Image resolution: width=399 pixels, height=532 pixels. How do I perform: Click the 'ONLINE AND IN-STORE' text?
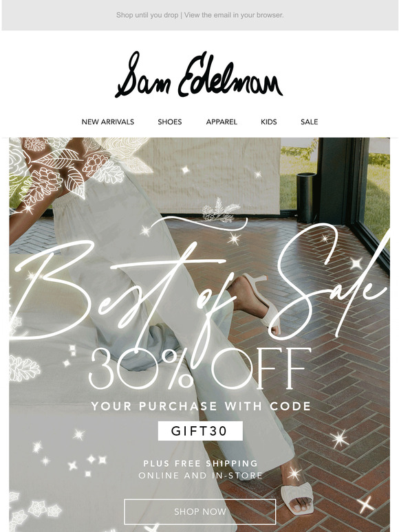click(x=200, y=476)
